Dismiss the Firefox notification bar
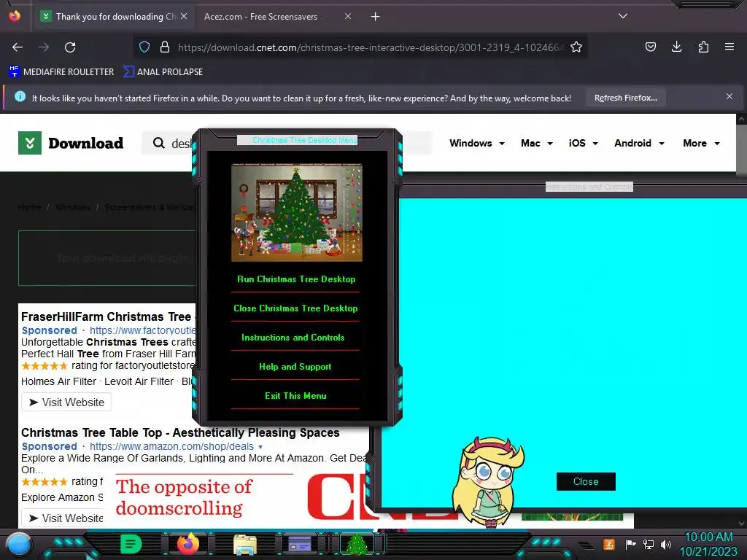The height and width of the screenshot is (560, 747). [729, 97]
